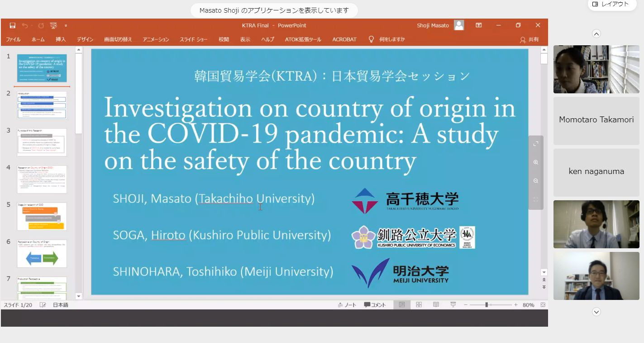Select the スライド ショー tab
Image resolution: width=644 pixels, height=343 pixels.
pyautogui.click(x=194, y=39)
